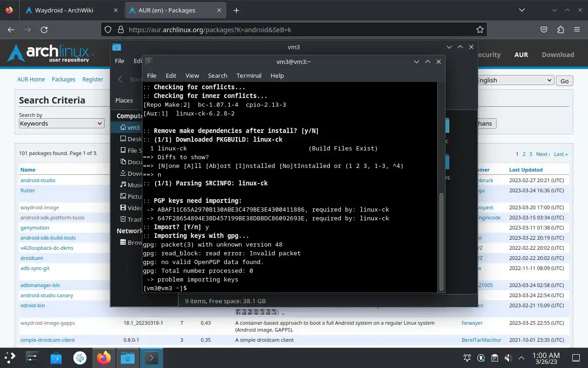The width and height of the screenshot is (588, 368).
Task: Open droidcam package link
Action: (32, 258)
